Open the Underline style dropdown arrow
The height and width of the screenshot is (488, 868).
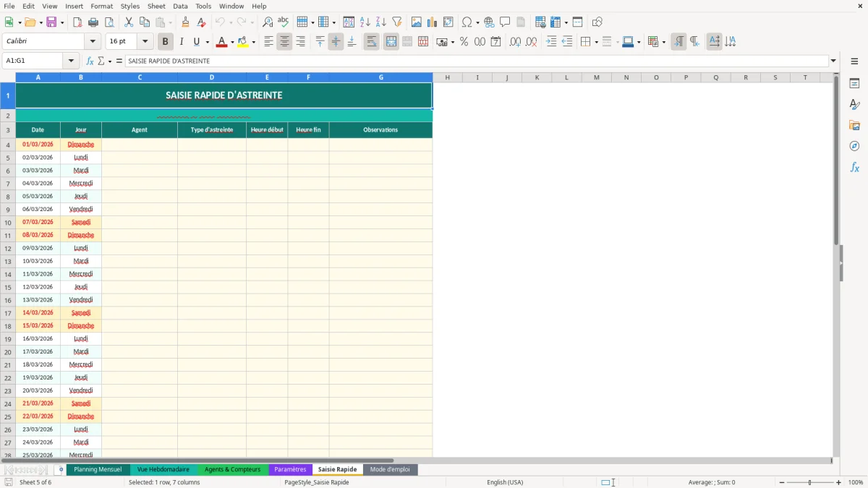(x=207, y=42)
